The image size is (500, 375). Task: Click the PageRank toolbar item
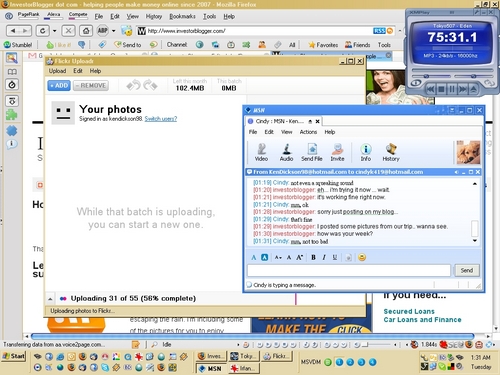pyautogui.click(x=28, y=15)
